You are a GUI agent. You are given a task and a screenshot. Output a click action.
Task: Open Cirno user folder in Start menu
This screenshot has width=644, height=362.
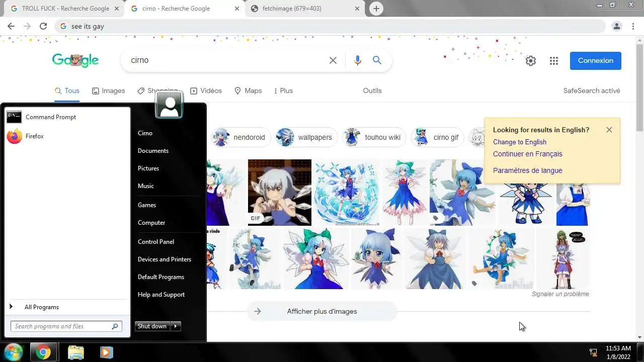pos(145,133)
